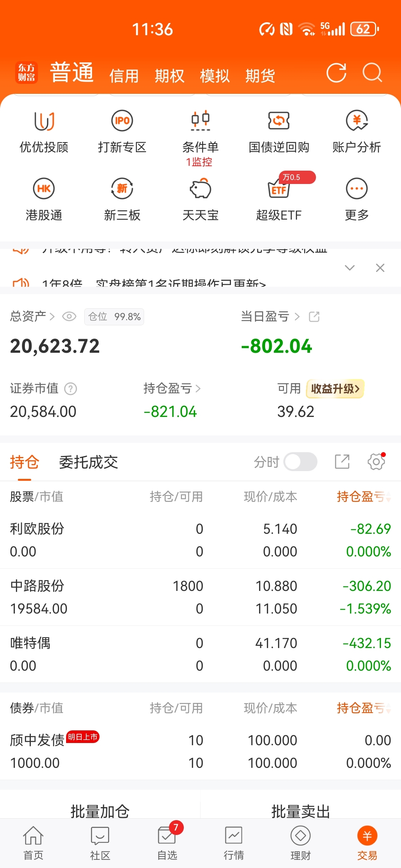Tap the Wi-Fi status icon
Image resolution: width=401 pixels, height=868 pixels.
(x=307, y=29)
